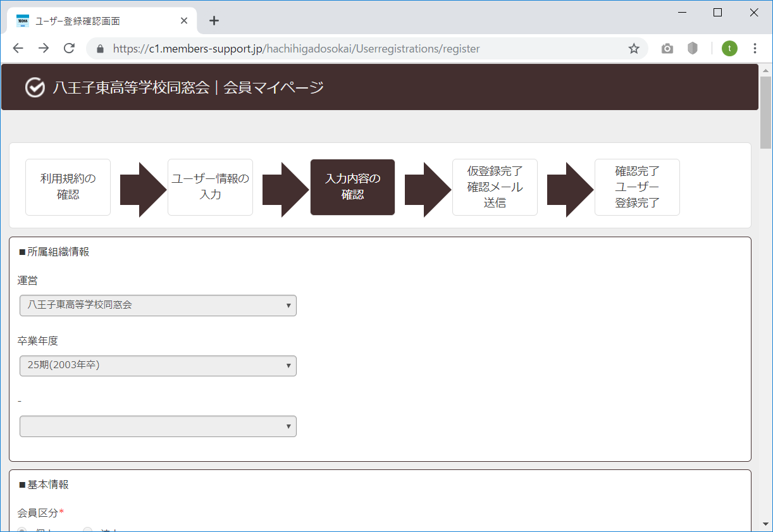Bookmark this page with the star
Screen dimensions: 773x532
(633, 49)
